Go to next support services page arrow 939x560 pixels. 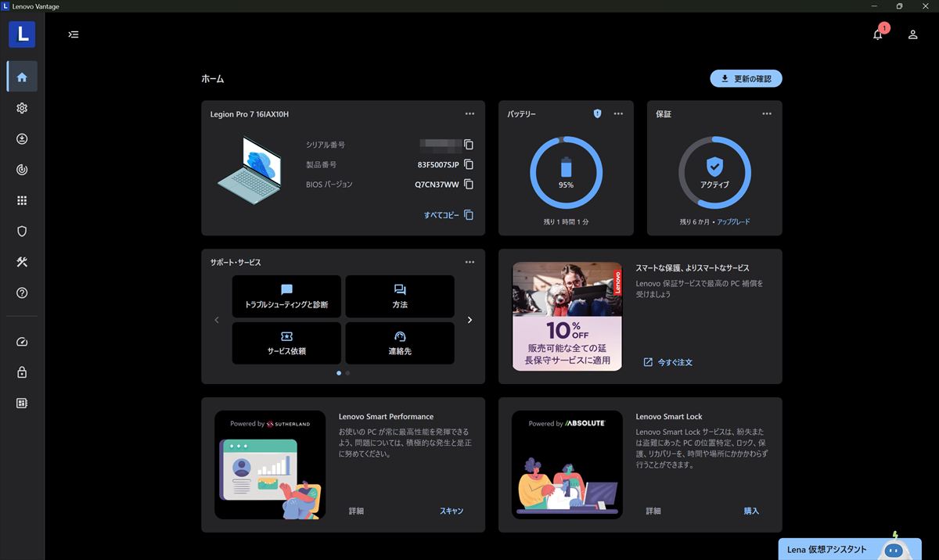point(469,320)
